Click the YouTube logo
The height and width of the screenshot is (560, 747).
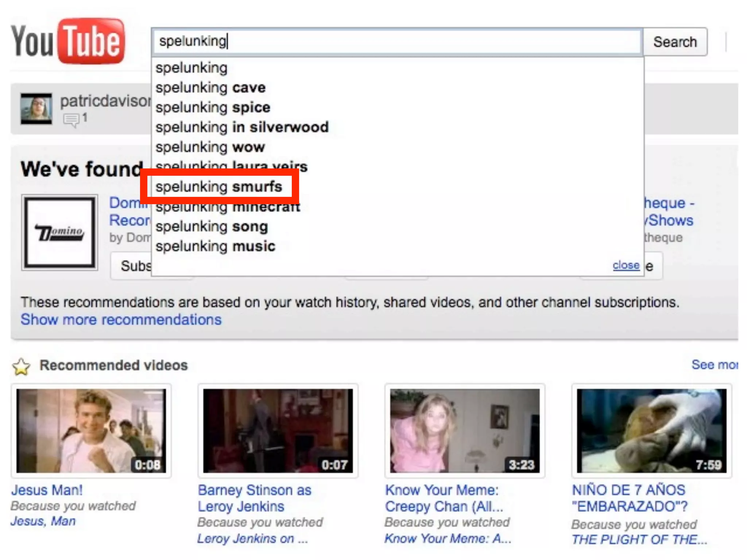click(68, 41)
